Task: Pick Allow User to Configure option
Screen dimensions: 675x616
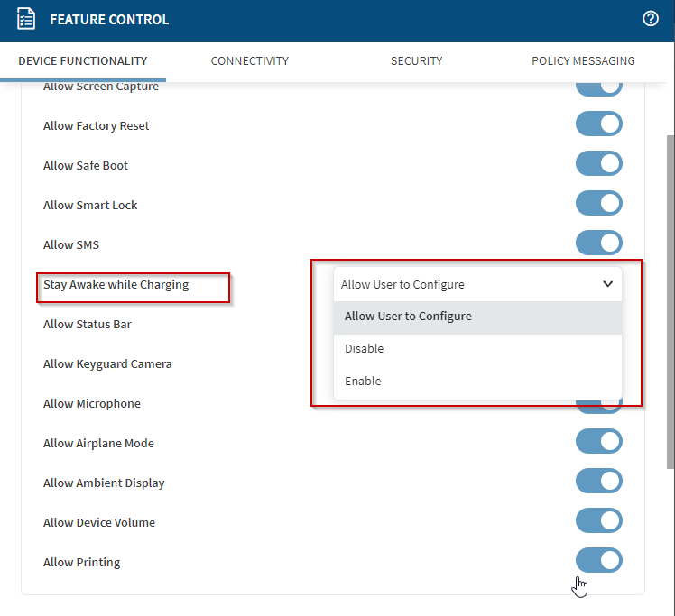Action: tap(408, 317)
